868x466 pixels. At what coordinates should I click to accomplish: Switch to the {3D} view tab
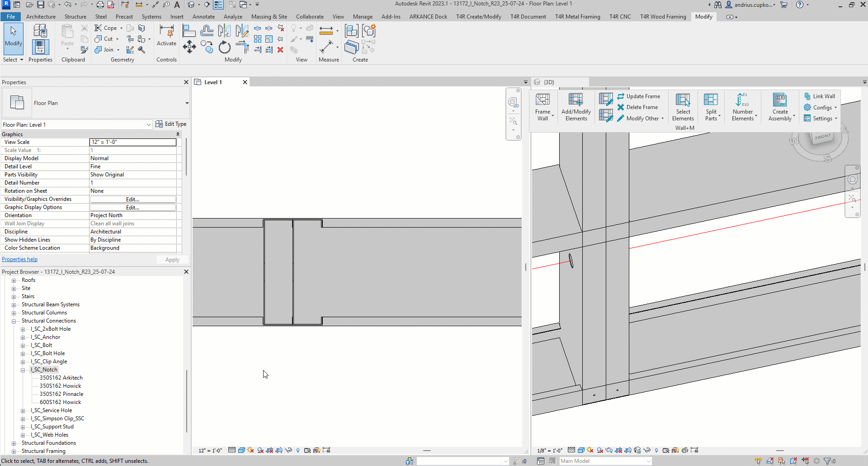(x=548, y=82)
